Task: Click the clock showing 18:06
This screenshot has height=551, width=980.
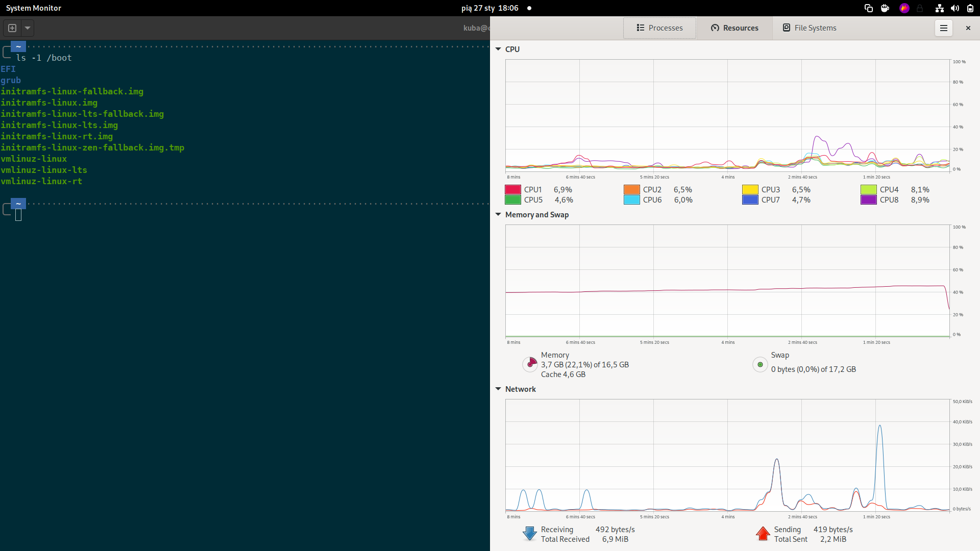Action: (508, 8)
